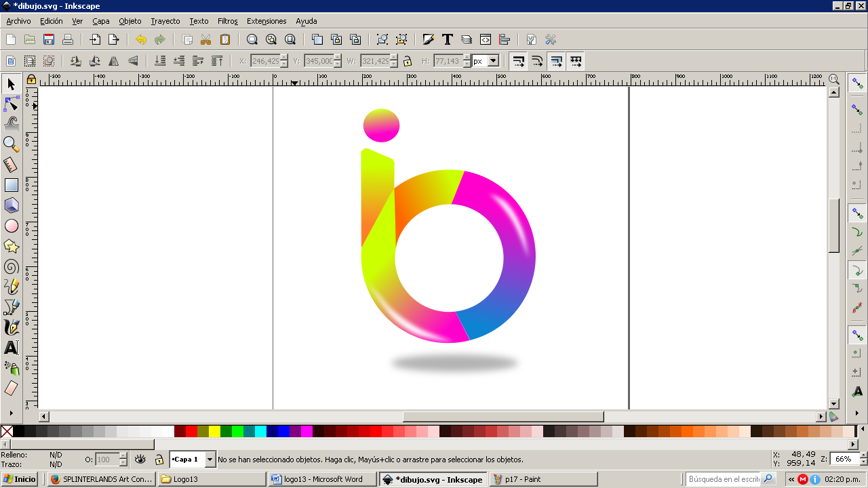Open the XML editor icon
Image resolution: width=868 pixels, height=488 pixels.
tap(486, 40)
